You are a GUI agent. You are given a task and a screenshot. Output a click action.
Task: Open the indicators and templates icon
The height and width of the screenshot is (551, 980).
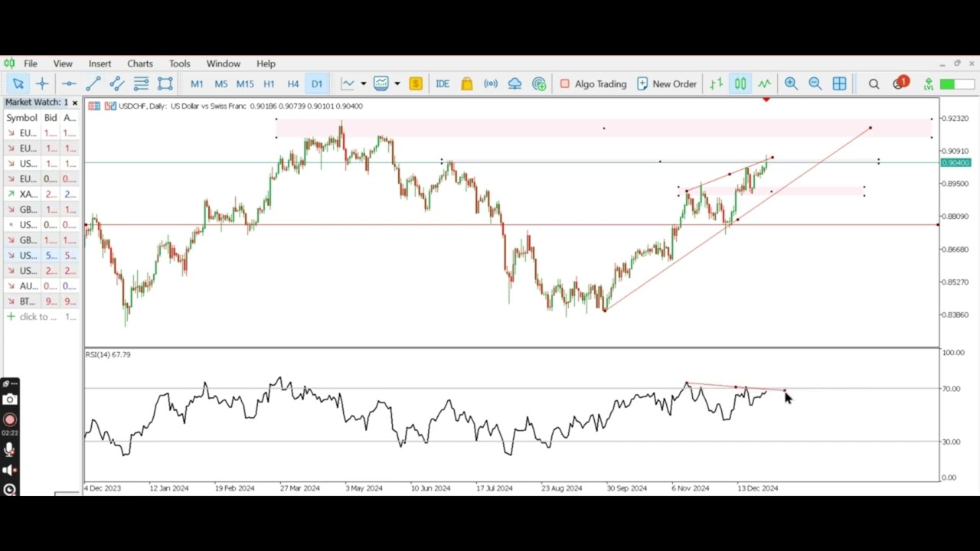381,84
